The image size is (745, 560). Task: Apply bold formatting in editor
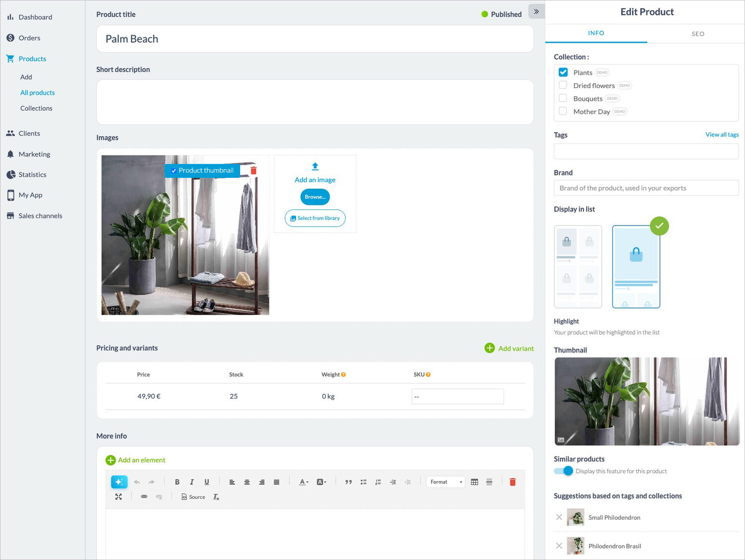[177, 482]
